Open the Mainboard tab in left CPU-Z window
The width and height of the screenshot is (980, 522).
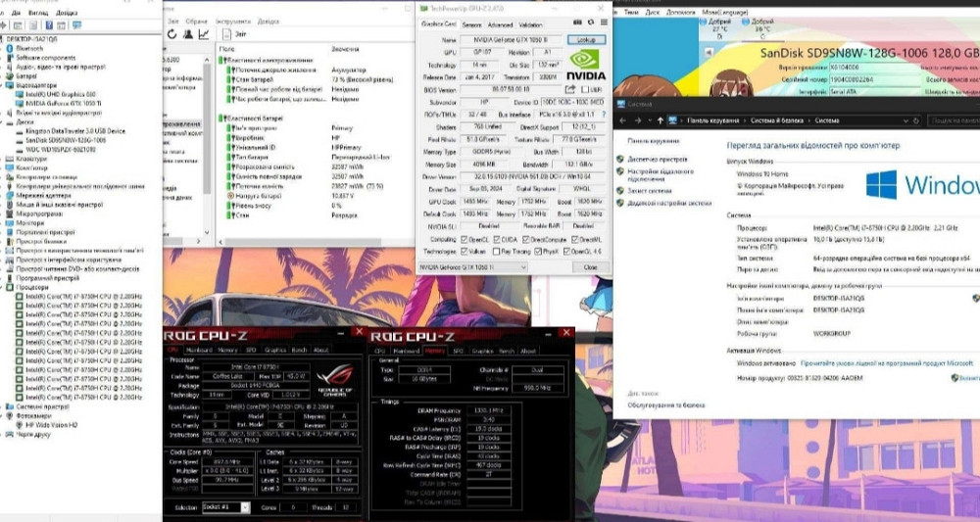[199, 350]
